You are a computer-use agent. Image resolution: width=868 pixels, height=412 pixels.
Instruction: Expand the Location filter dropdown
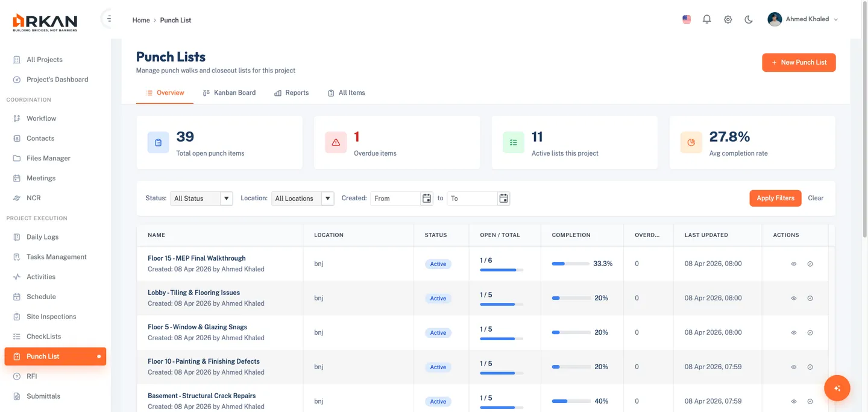[x=303, y=198]
